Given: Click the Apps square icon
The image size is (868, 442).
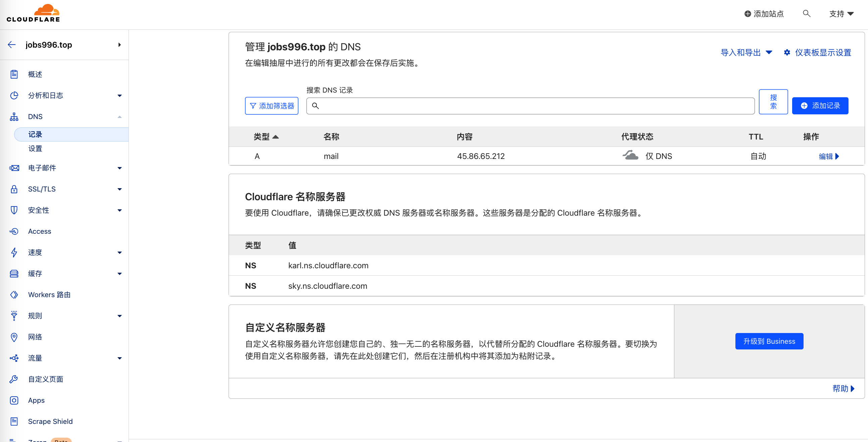Looking at the screenshot, I should [x=14, y=401].
